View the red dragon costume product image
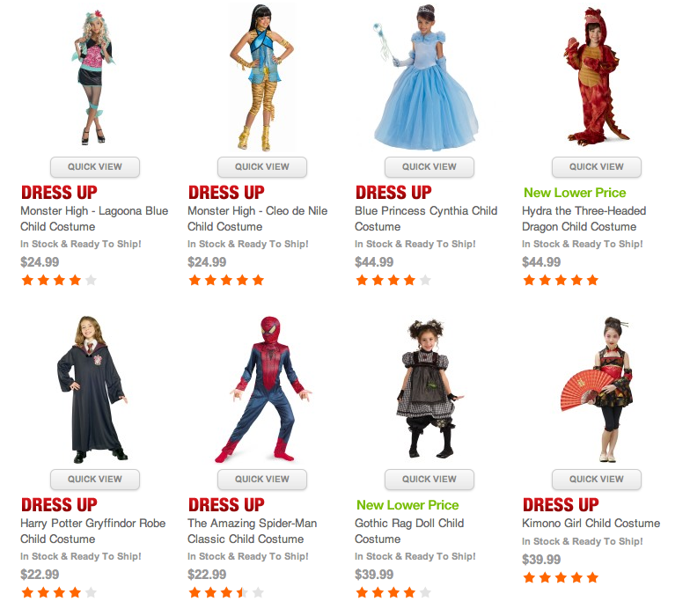Viewport: 690px width, 616px height. (597, 77)
